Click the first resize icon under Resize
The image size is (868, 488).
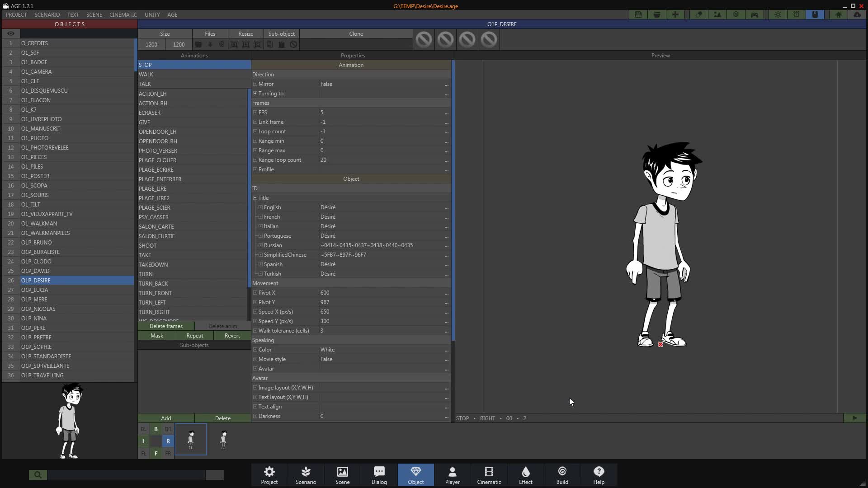tap(234, 44)
